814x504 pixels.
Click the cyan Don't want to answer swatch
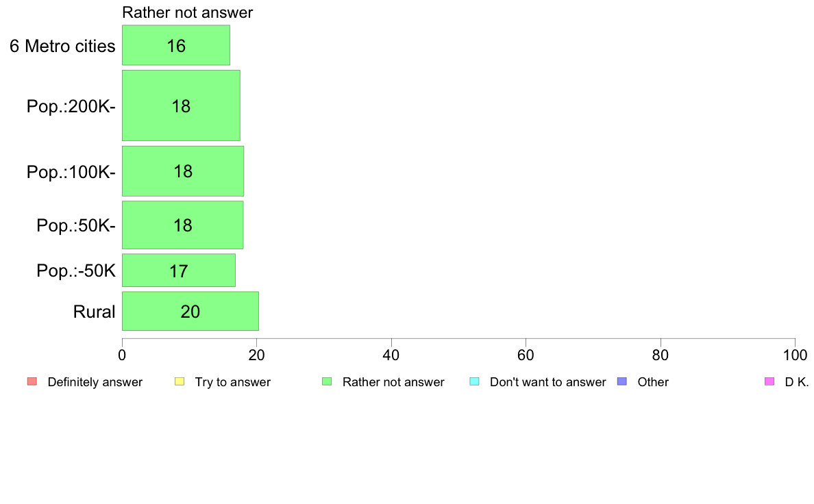474,381
